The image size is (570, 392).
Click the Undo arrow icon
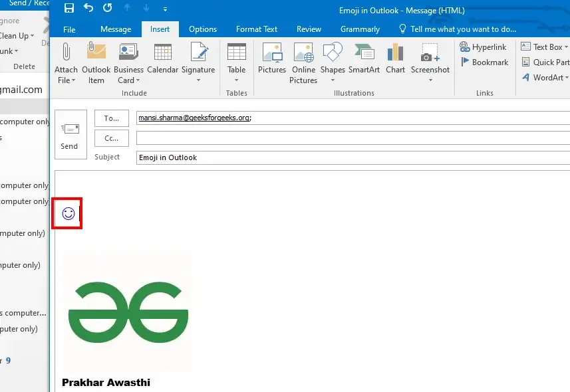tap(88, 7)
